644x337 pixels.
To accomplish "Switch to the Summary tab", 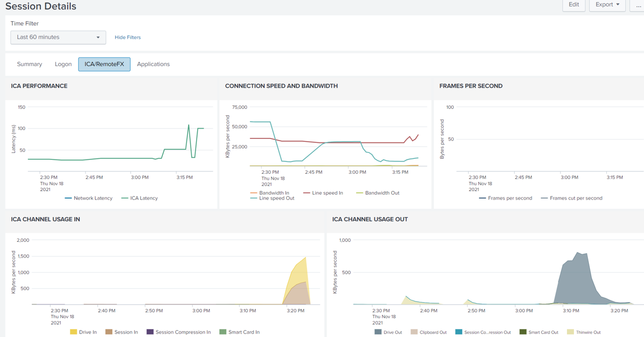I will click(x=29, y=64).
